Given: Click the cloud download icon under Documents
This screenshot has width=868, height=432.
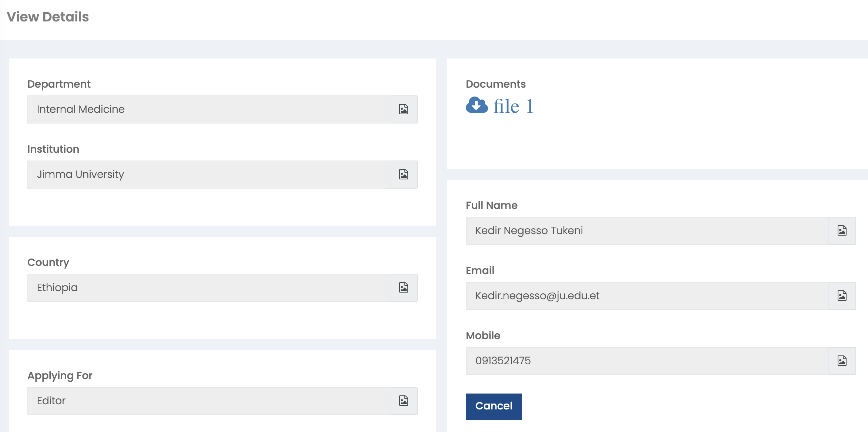Looking at the screenshot, I should [x=477, y=105].
